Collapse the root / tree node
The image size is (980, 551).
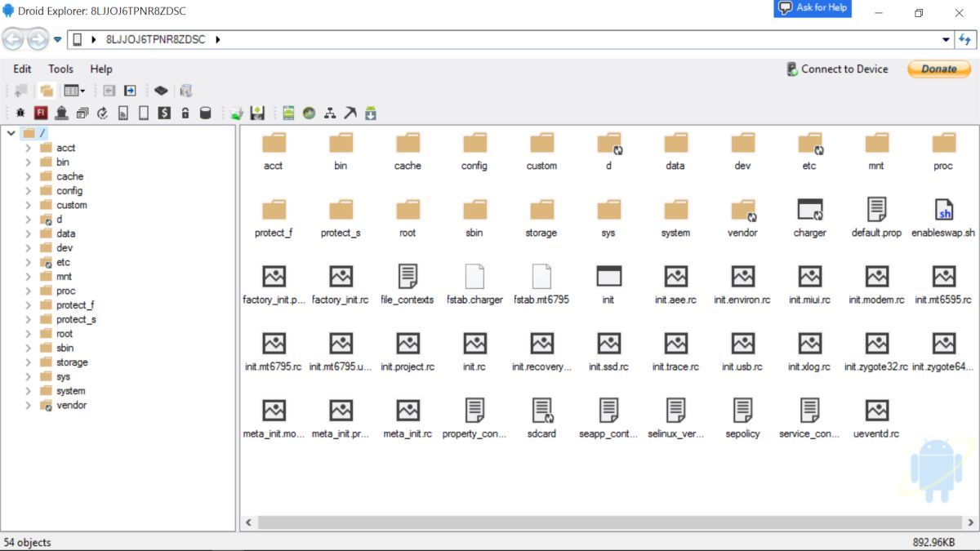(11, 133)
